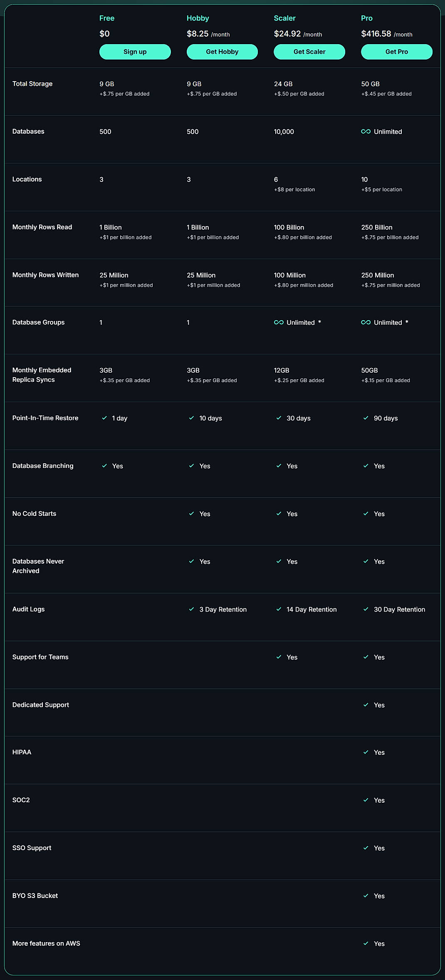445x980 pixels.
Task: Click the checkmark beside Pro 90 days restore
Action: 366,418
